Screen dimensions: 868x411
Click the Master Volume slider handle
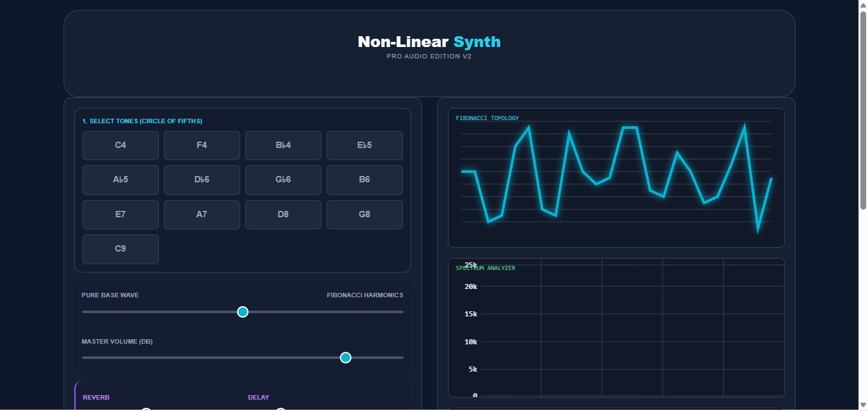pyautogui.click(x=346, y=358)
